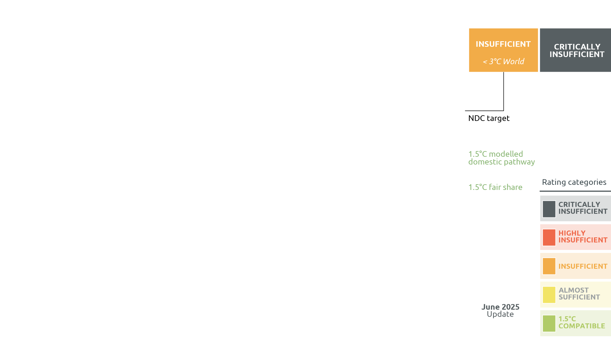611x364 pixels.
Task: Click the Critically Insufficient text in the legend
Action: click(583, 208)
